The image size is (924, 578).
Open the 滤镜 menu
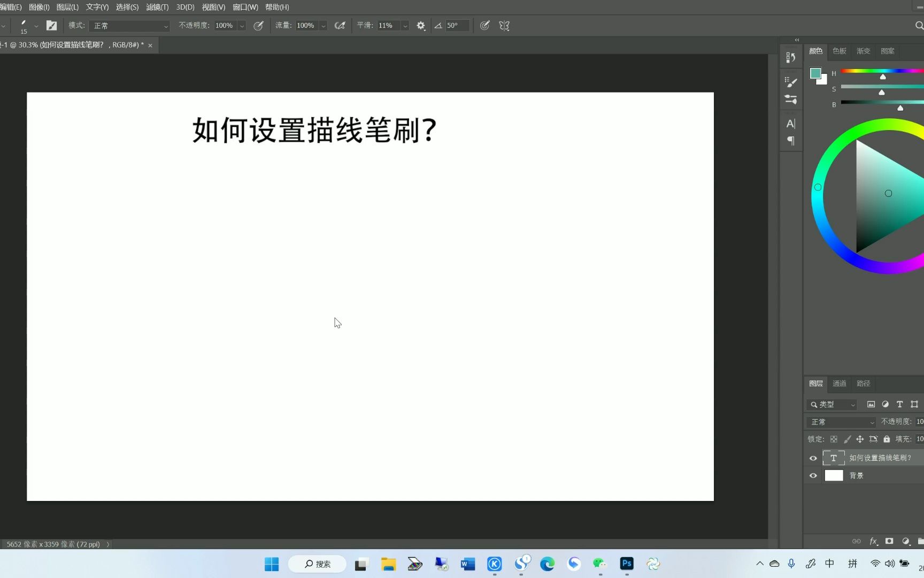click(x=156, y=7)
